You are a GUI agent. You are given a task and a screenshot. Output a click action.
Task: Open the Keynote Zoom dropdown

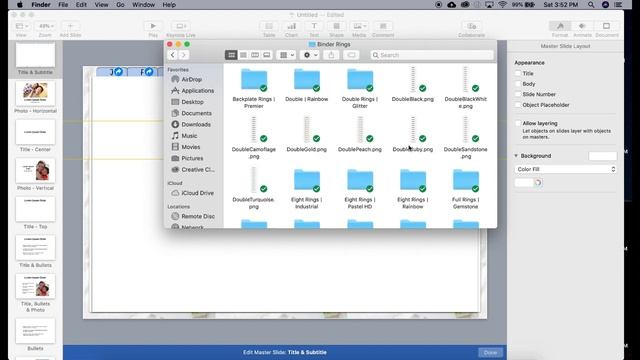point(46,26)
